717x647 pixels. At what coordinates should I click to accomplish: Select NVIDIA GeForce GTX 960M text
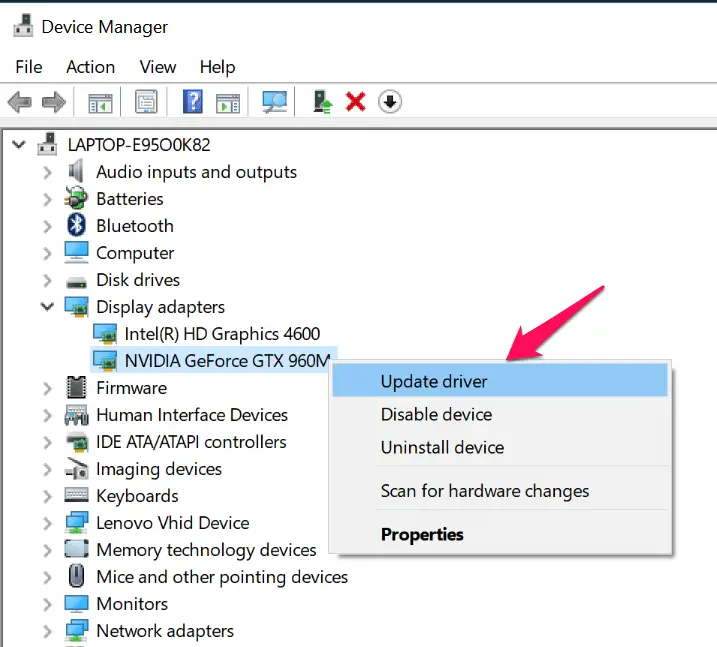227,361
